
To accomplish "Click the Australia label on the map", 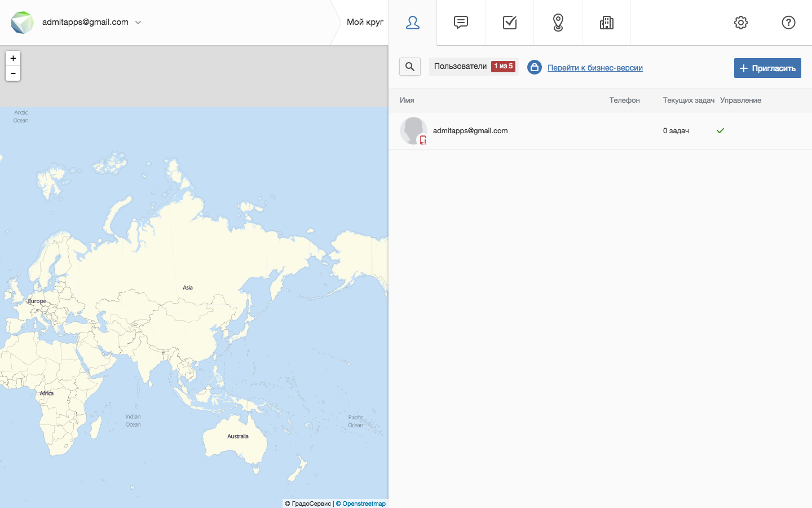I will (238, 436).
